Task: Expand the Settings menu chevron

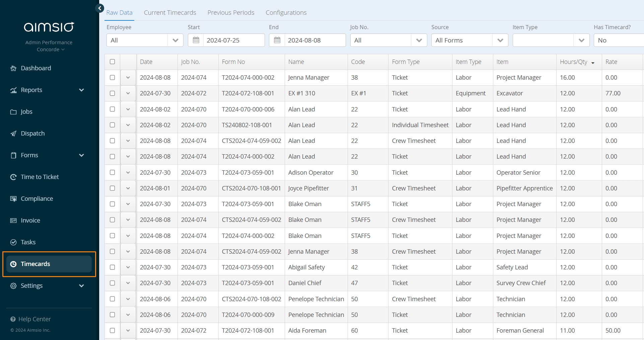Action: (81, 286)
